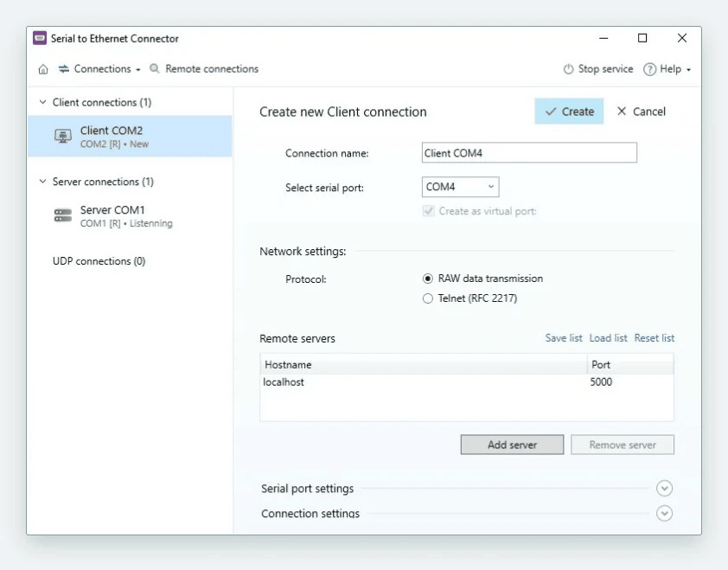Click the Add server button
Screen dimensions: 728x570
512,445
